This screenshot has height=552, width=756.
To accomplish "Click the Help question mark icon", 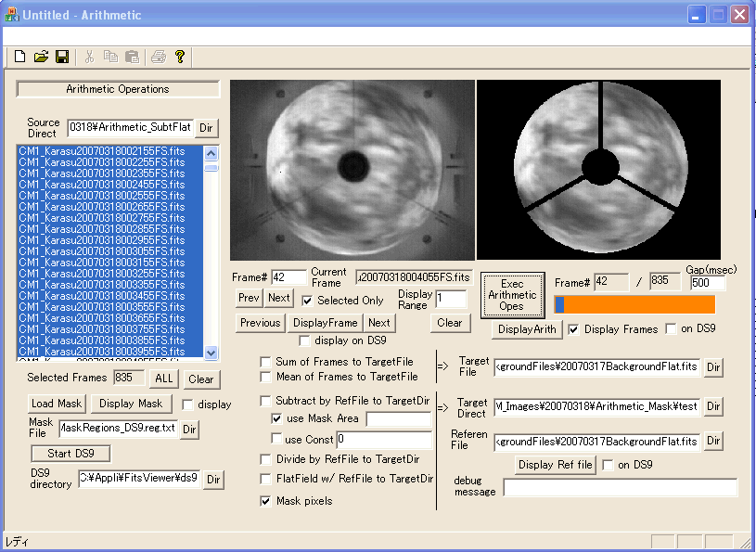I will pyautogui.click(x=180, y=57).
